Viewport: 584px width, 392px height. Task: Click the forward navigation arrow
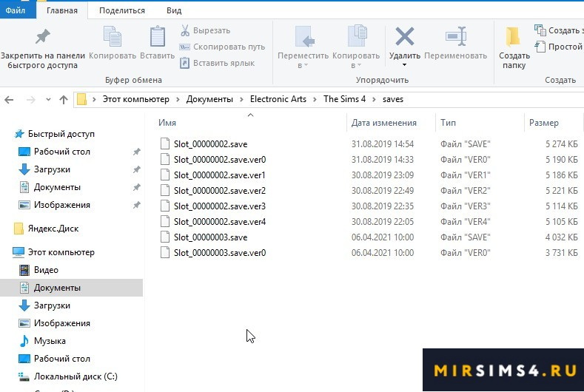pos(31,99)
